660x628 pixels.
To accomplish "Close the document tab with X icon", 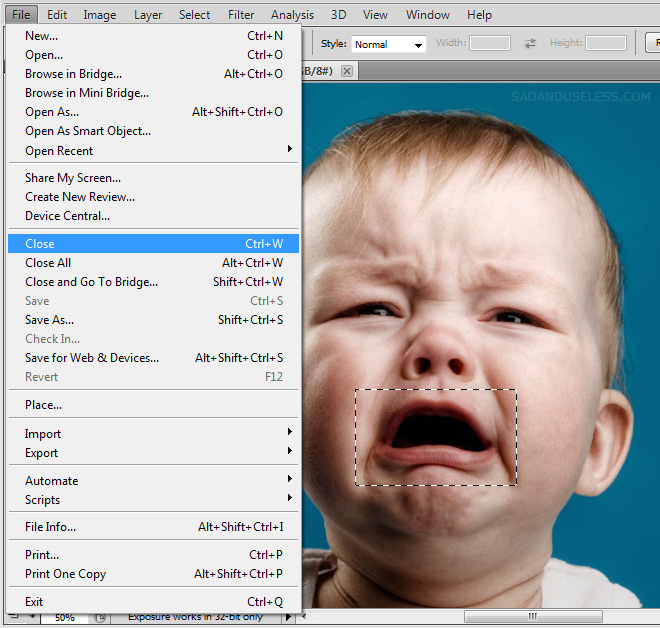I will coord(347,71).
